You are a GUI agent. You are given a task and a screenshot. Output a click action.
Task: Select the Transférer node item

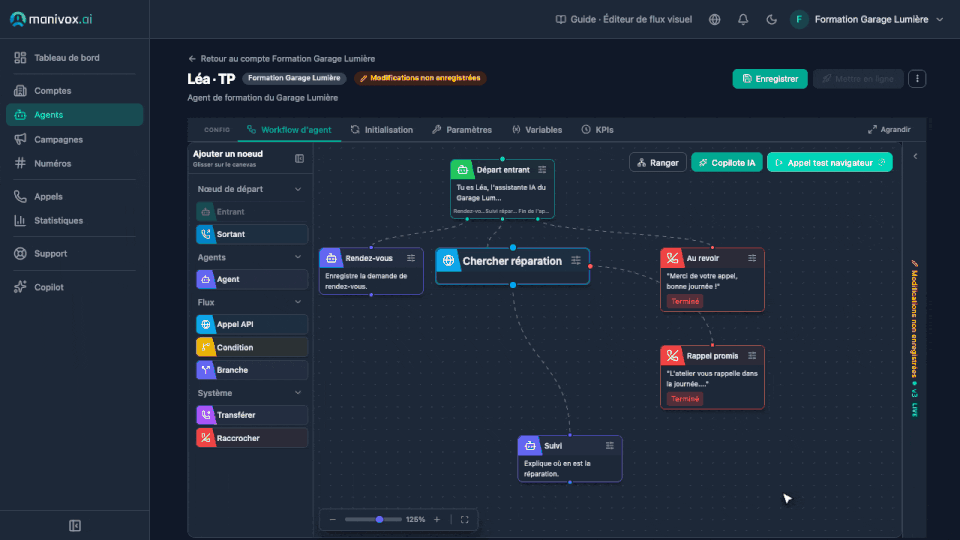pos(252,415)
